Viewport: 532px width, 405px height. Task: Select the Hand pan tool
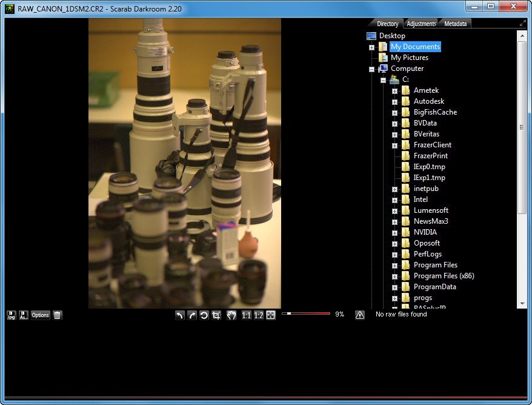pyautogui.click(x=231, y=315)
